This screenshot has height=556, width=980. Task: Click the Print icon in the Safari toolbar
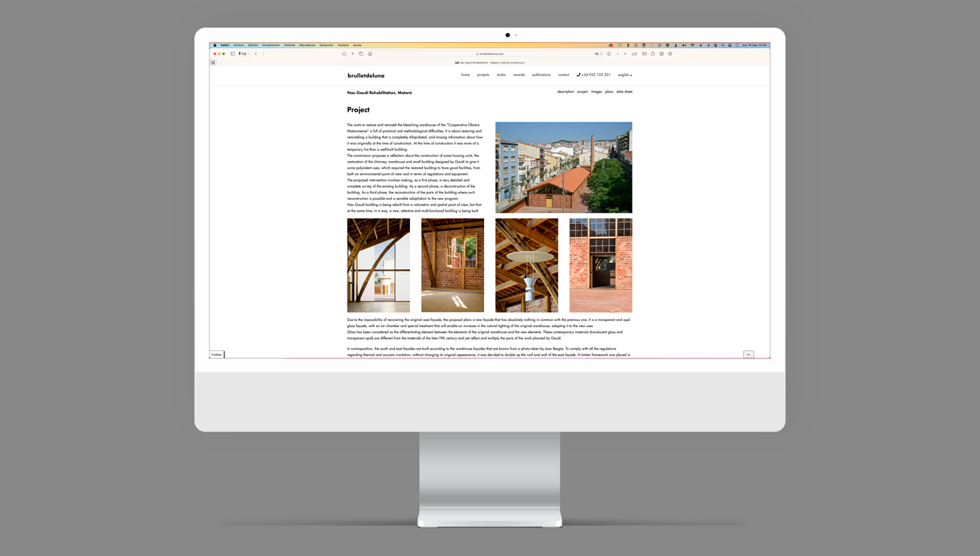click(x=661, y=53)
